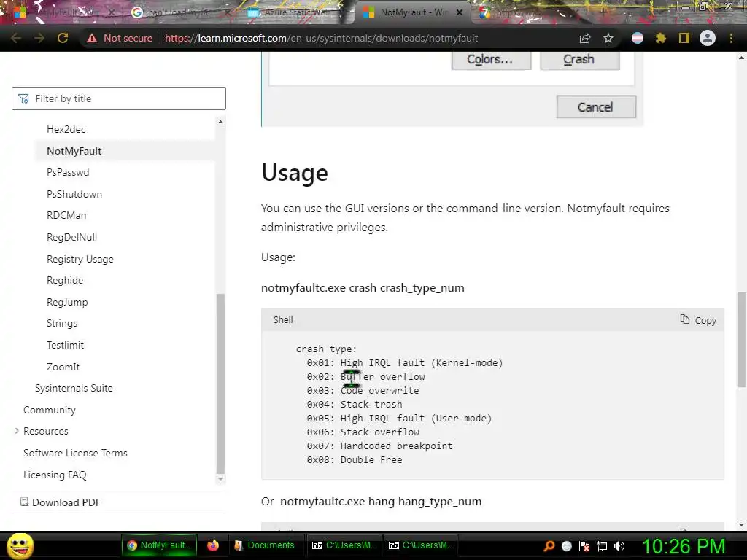The width and height of the screenshot is (747, 560).
Task: Click the Usage heading
Action: click(295, 172)
